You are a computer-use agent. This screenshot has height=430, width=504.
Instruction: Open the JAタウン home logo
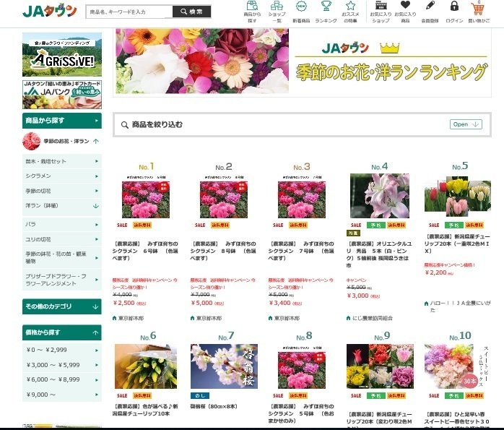tap(50, 11)
